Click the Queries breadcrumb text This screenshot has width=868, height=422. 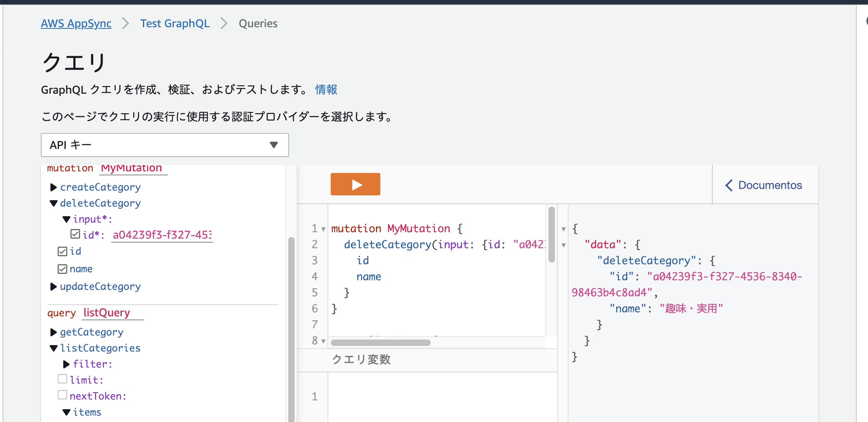258,24
